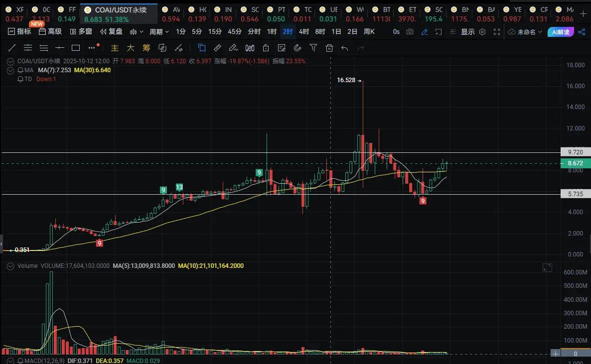Screen dimensions: 591x364
Task: Toggle the MA indicator alert bell
Action: pos(20,70)
